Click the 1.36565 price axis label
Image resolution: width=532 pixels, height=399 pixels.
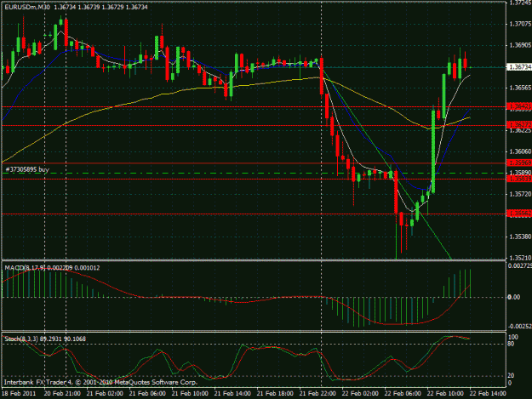(x=520, y=88)
